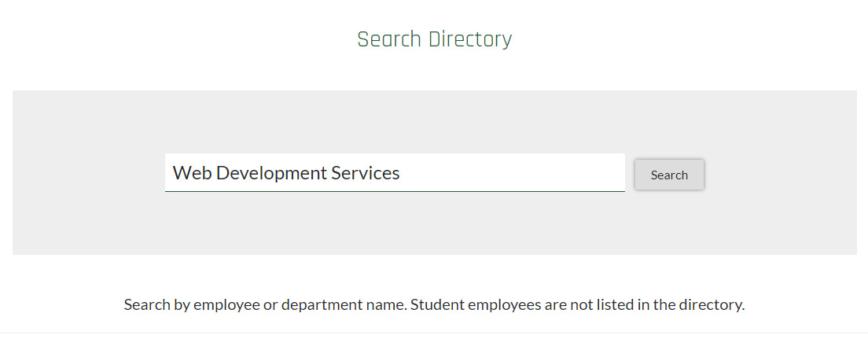
Task: Click the underline beneath the search input
Action: coord(395,191)
